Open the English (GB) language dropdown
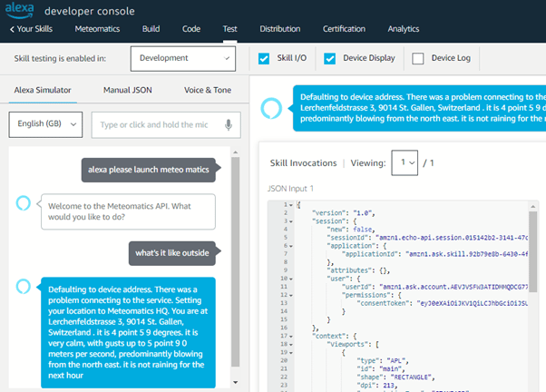546x392 pixels. pyautogui.click(x=45, y=124)
